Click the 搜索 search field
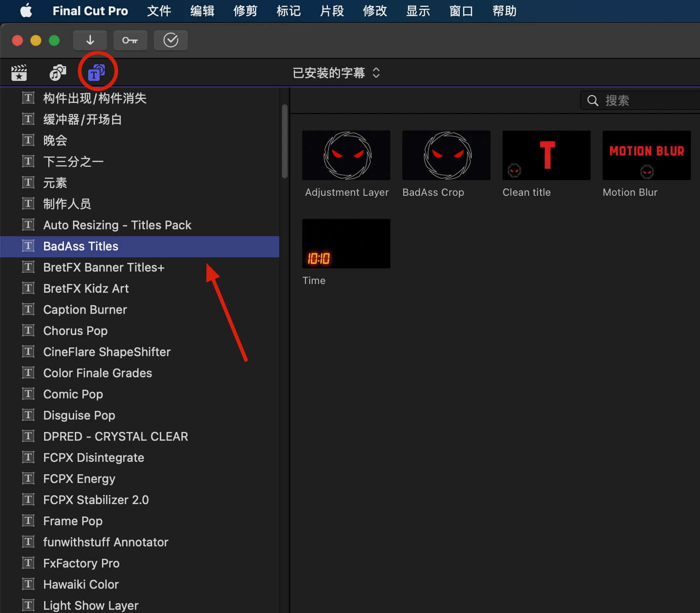The width and height of the screenshot is (700, 613). point(640,100)
